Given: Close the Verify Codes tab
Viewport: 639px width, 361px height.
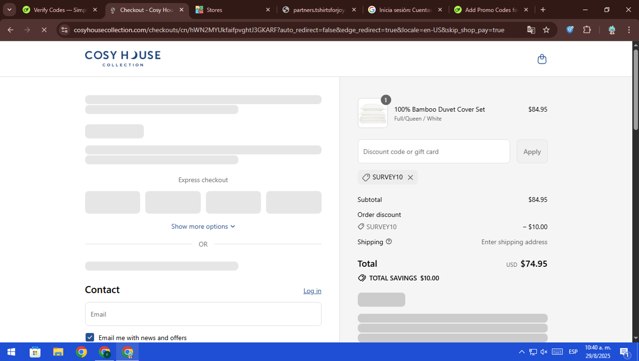Looking at the screenshot, I should pyautogui.click(x=95, y=10).
